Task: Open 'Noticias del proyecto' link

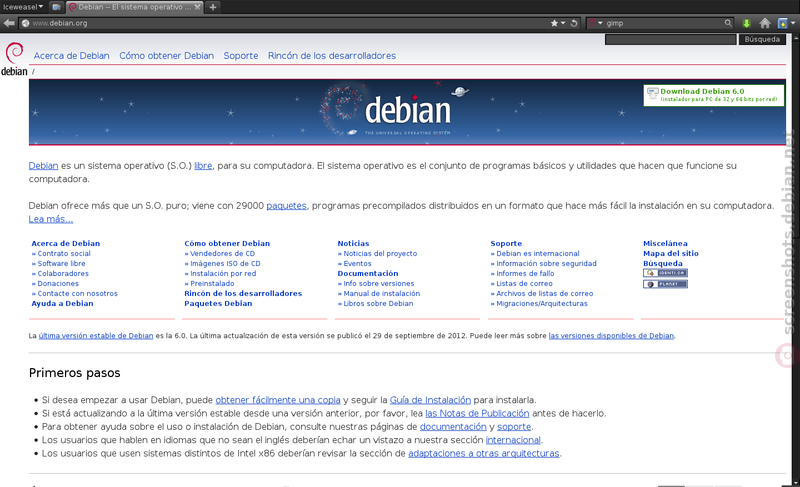Action: (380, 253)
